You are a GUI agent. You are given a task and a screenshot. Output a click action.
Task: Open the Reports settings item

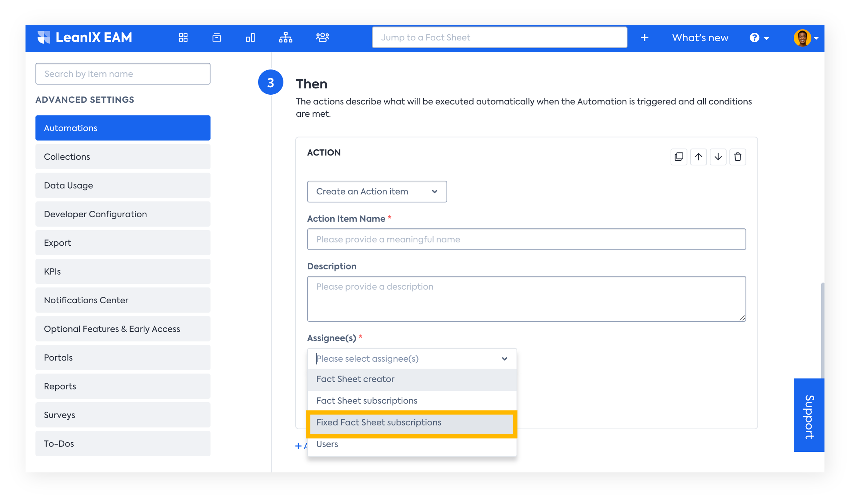(123, 386)
